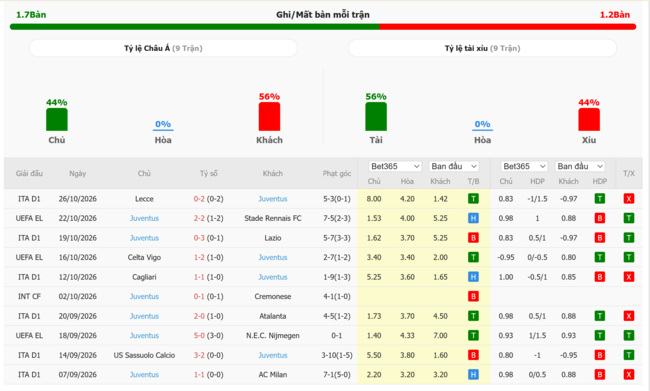650x391 pixels.
Task: Open the first Ban đầu odds dropdown
Action: click(454, 166)
